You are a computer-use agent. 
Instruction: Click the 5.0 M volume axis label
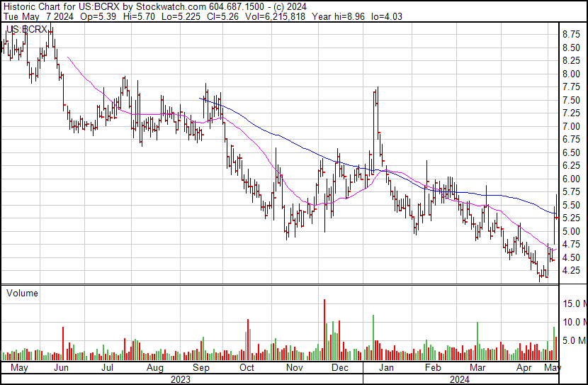point(575,340)
